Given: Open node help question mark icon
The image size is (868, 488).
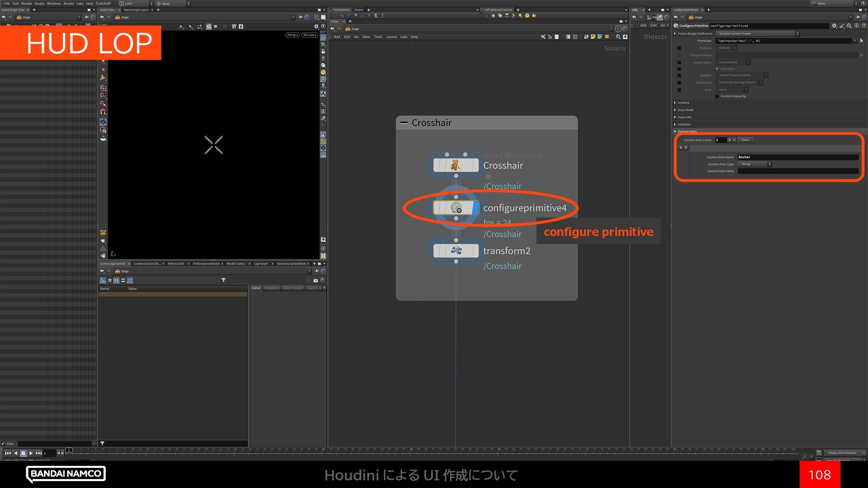Looking at the screenshot, I should point(864,26).
